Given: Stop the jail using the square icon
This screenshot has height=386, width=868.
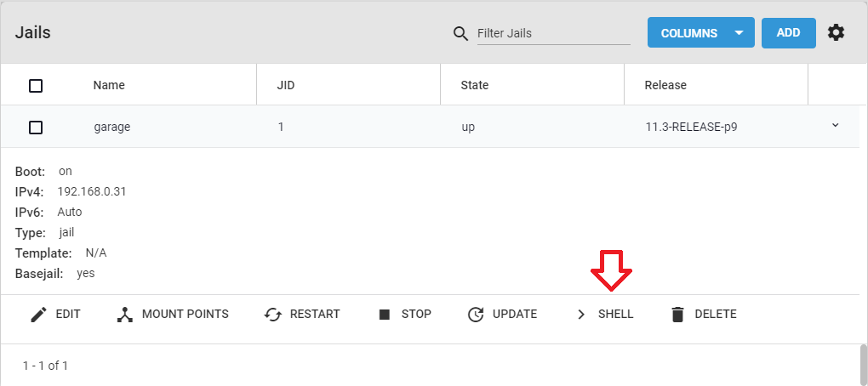Looking at the screenshot, I should (384, 315).
